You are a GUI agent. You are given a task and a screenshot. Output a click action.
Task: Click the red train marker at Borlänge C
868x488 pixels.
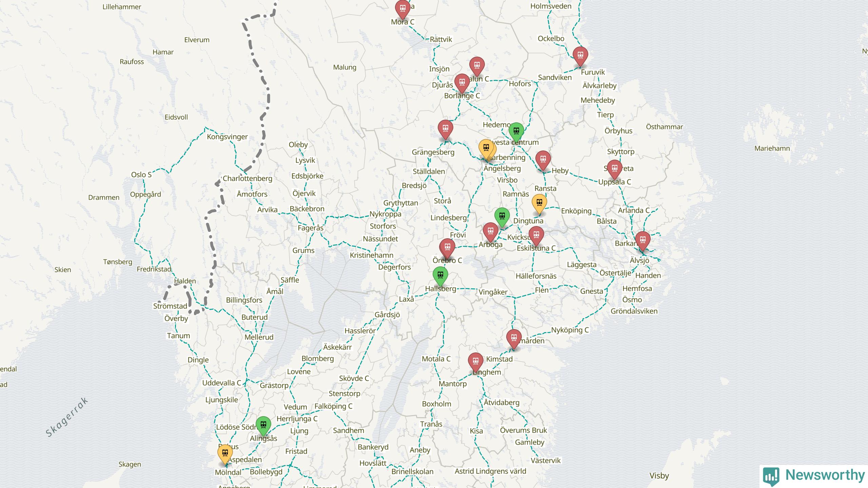click(x=461, y=82)
